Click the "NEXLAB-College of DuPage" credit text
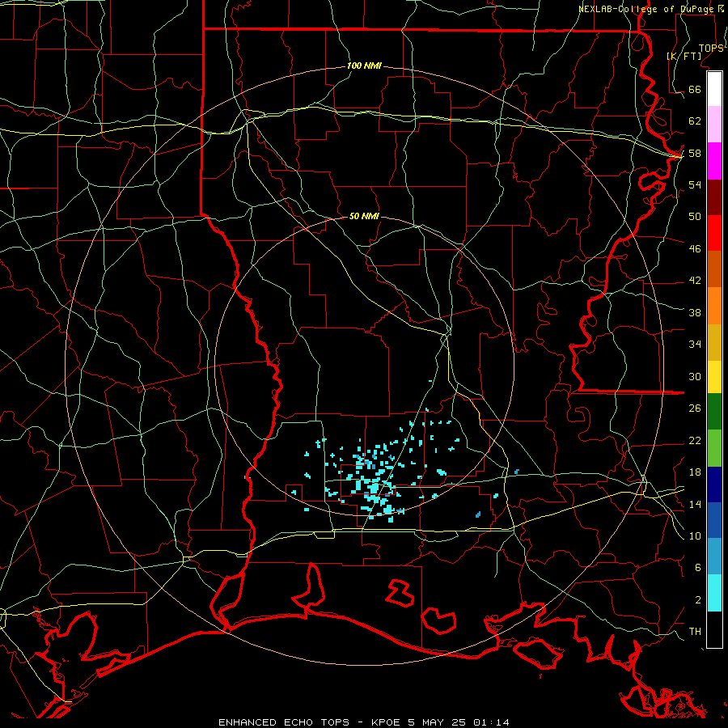This screenshot has width=728, height=728. [647, 9]
